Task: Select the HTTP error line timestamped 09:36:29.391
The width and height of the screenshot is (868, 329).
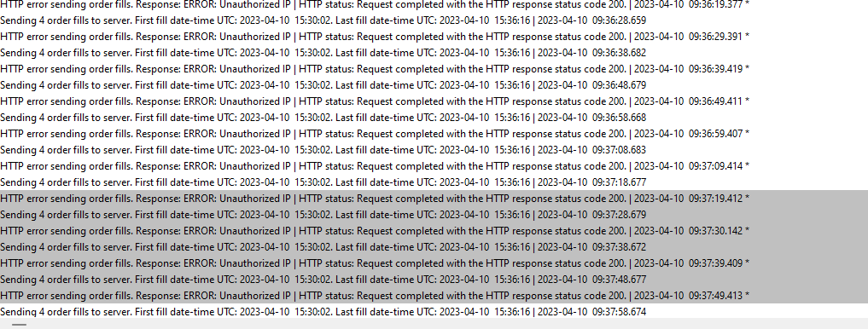Action: click(434, 37)
